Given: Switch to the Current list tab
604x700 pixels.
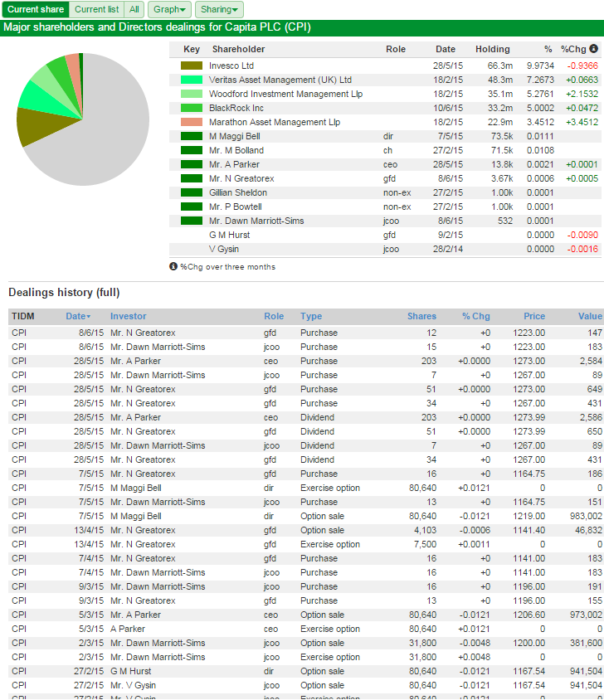Looking at the screenshot, I should [96, 9].
